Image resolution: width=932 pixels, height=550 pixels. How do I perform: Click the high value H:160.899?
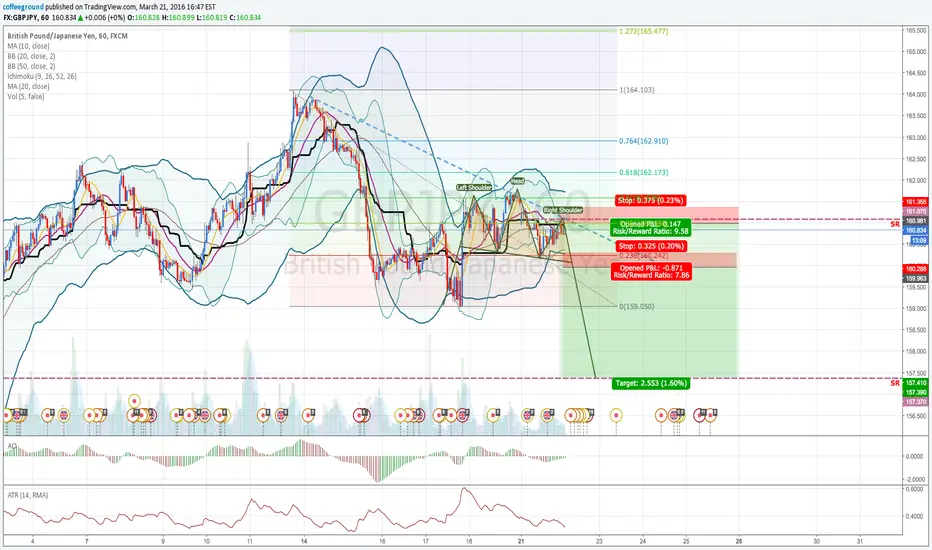tap(178, 17)
